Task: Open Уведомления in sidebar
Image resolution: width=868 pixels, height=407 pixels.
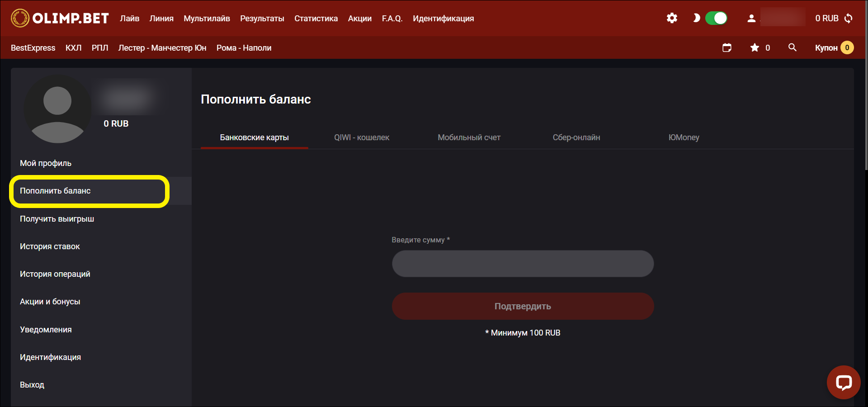Action: click(x=101, y=330)
